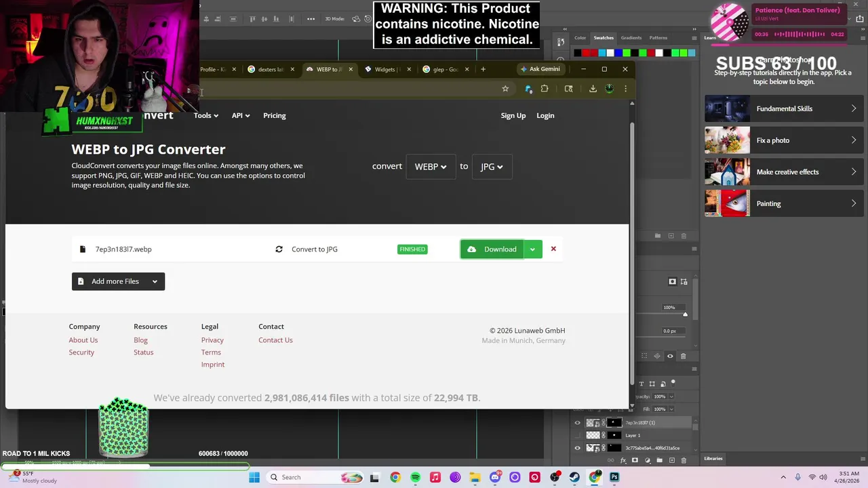Screen dimensions: 868x488
Task: Click the Chrome profile avatar icon
Action: coord(609,89)
